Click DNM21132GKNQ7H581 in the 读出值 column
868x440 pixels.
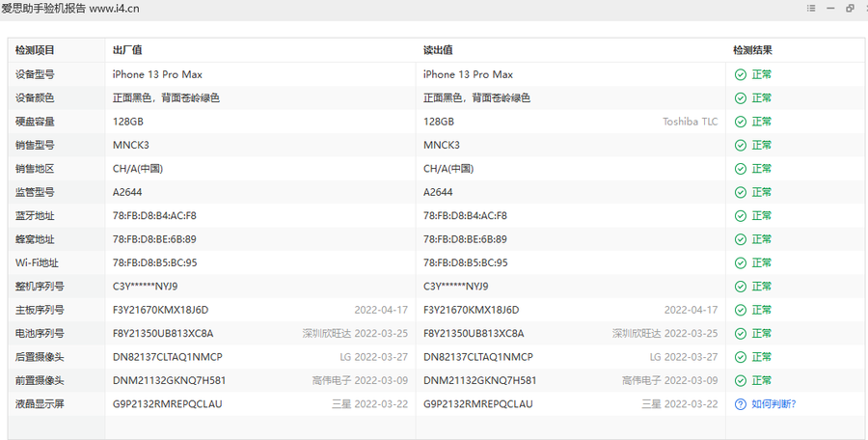[480, 381]
